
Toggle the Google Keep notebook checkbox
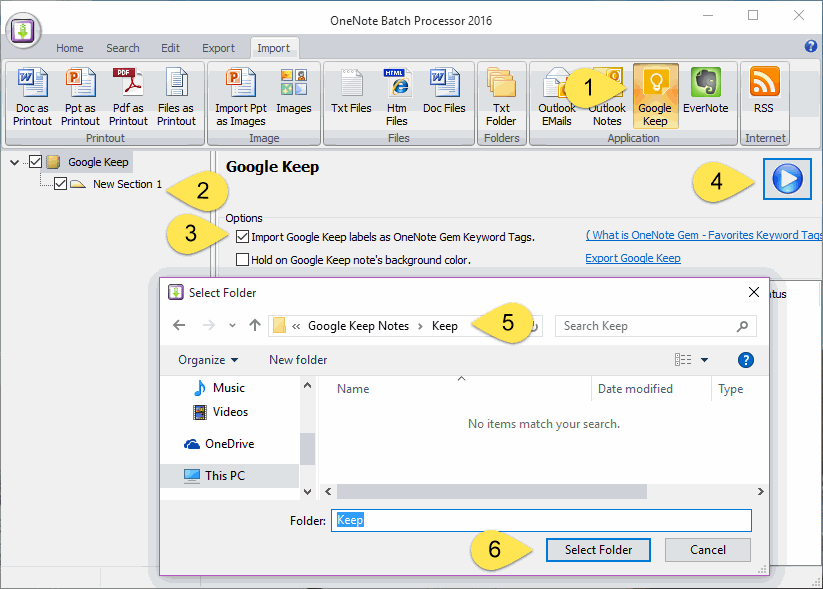click(x=35, y=162)
